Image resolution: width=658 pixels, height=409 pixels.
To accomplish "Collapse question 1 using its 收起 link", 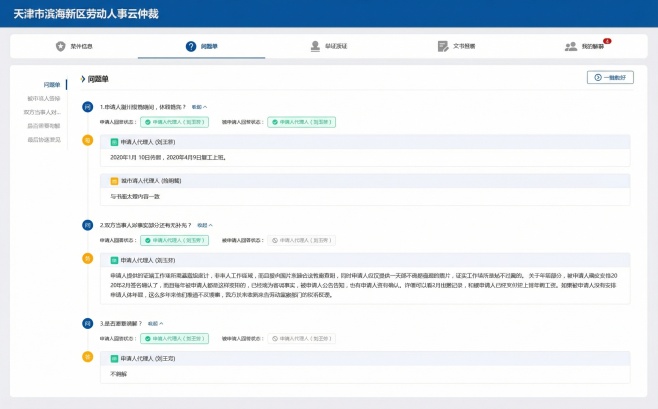I will (x=199, y=107).
